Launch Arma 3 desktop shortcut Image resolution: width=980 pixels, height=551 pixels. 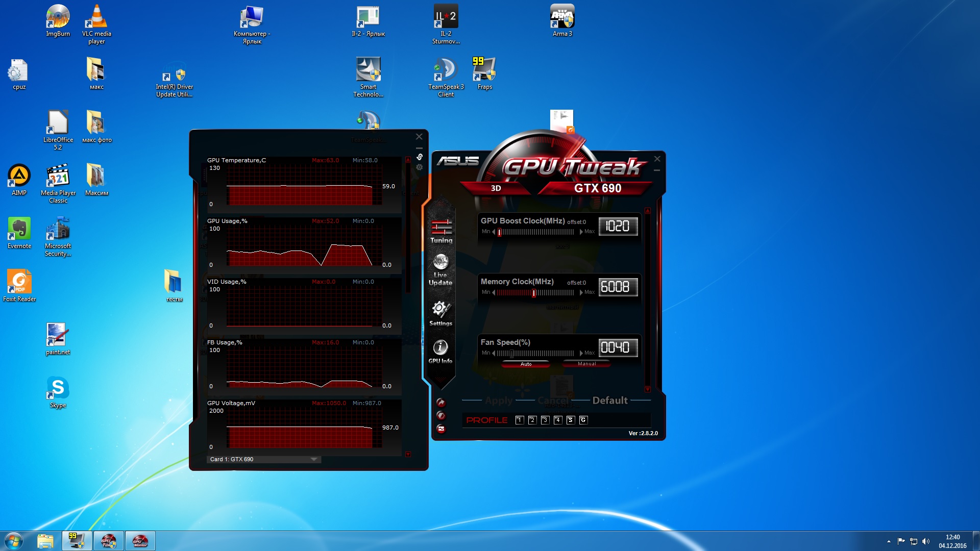point(562,21)
